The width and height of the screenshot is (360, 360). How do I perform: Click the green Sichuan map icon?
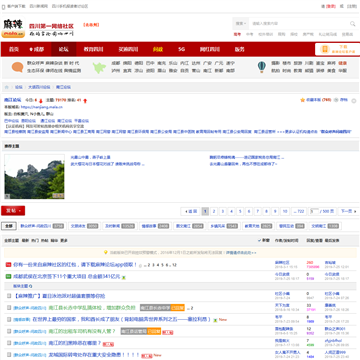coord(99,67)
